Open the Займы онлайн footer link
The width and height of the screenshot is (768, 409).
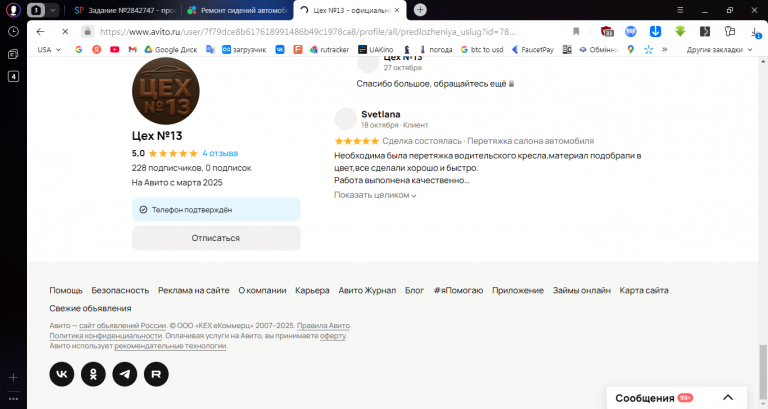tap(581, 290)
